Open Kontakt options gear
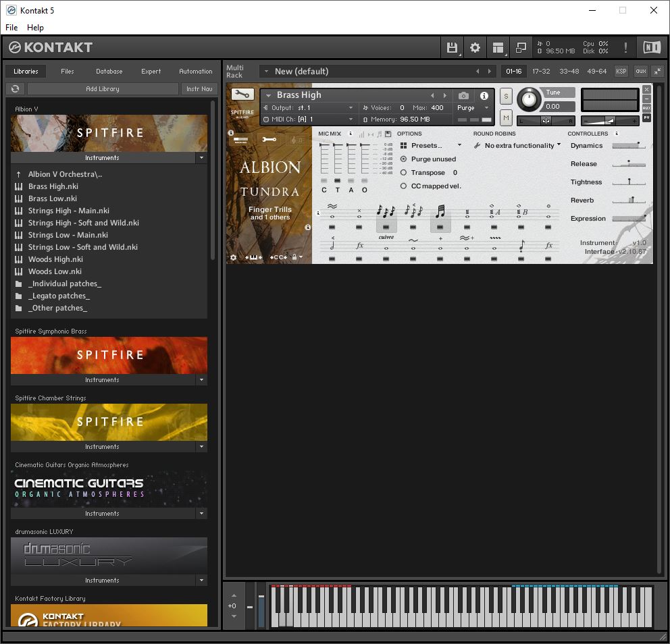 [475, 47]
